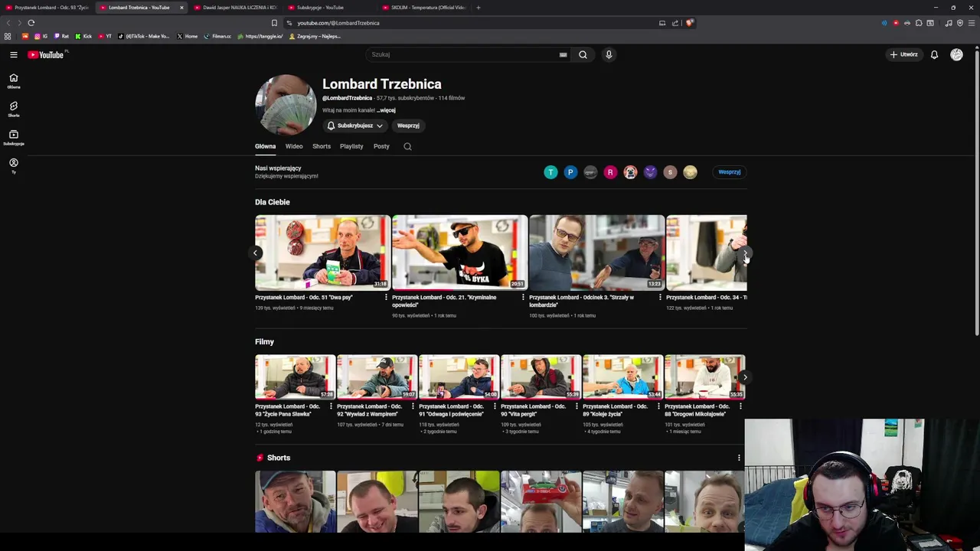
Task: Switch to Dawid Jasper NAUKA LICZENIA tab
Action: click(x=236, y=8)
